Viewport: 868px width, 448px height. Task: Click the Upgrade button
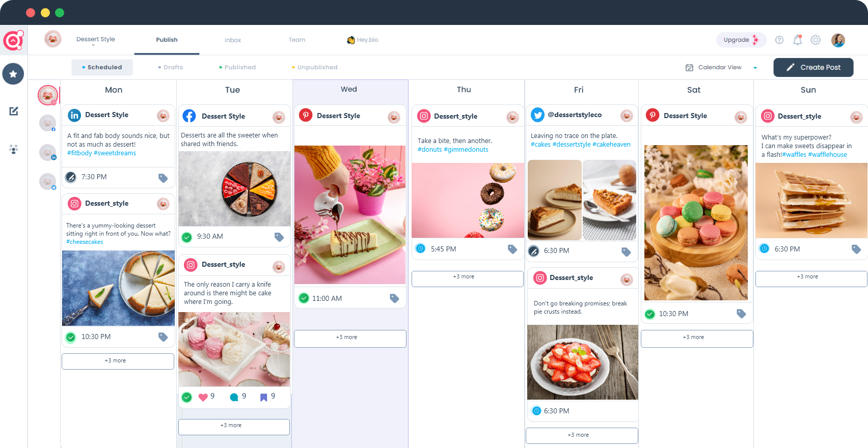pyautogui.click(x=741, y=40)
